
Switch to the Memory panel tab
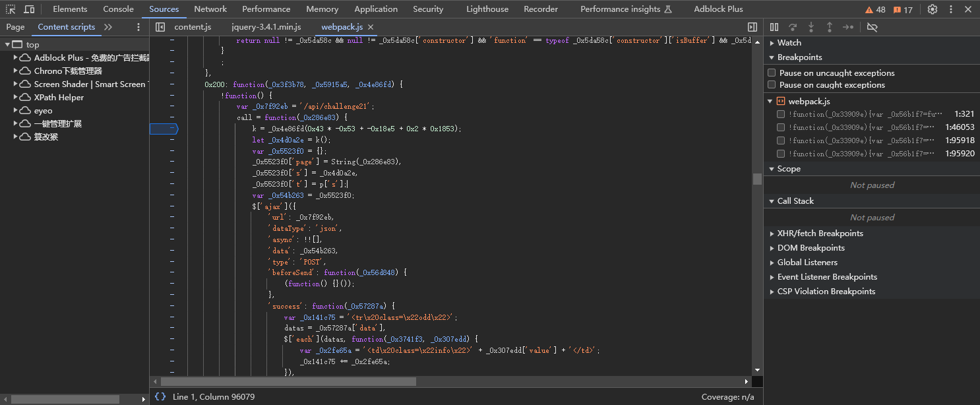(322, 9)
